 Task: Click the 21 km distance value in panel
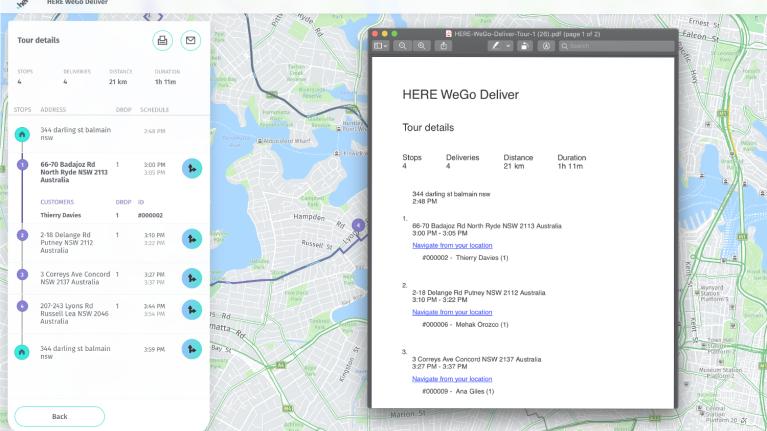(x=118, y=82)
